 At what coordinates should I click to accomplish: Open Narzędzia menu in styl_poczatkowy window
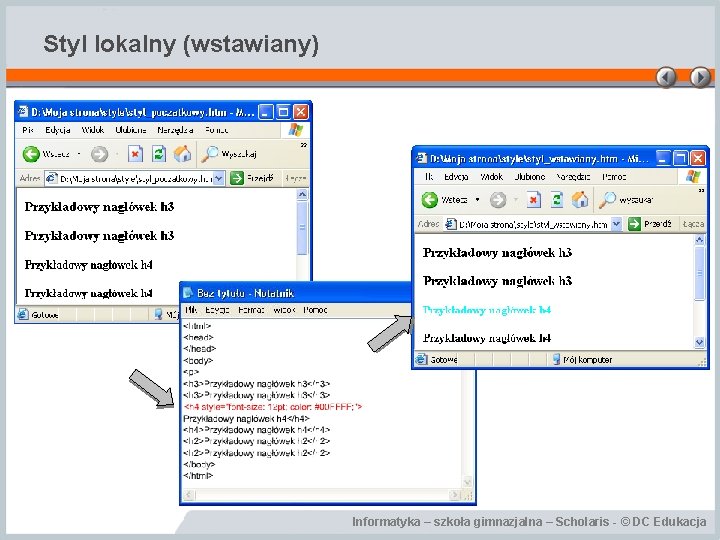point(175,130)
